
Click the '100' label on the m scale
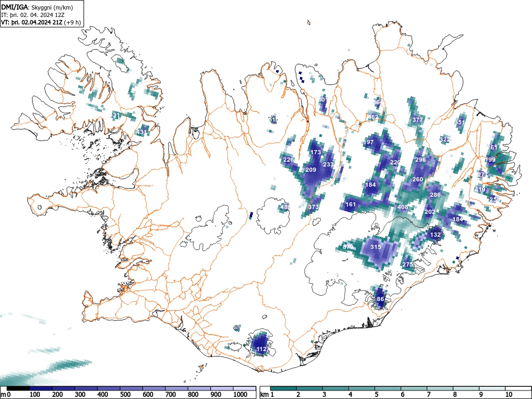point(35,395)
